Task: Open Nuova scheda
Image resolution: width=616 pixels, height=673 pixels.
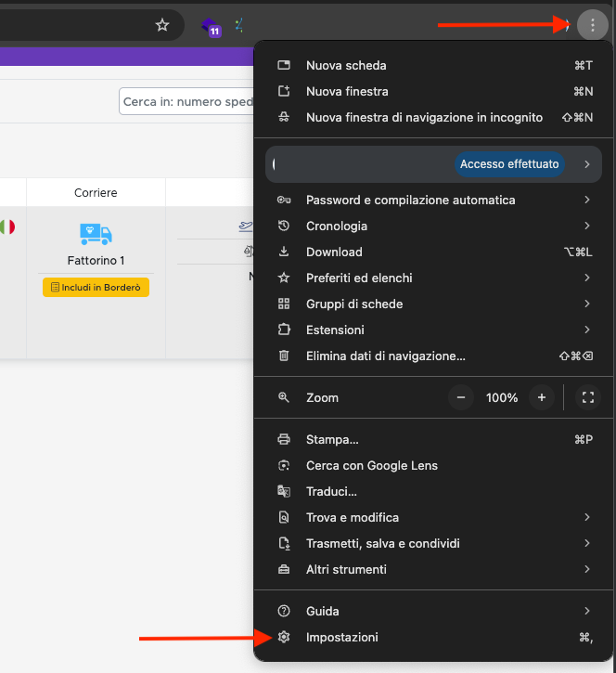Action: click(433, 65)
